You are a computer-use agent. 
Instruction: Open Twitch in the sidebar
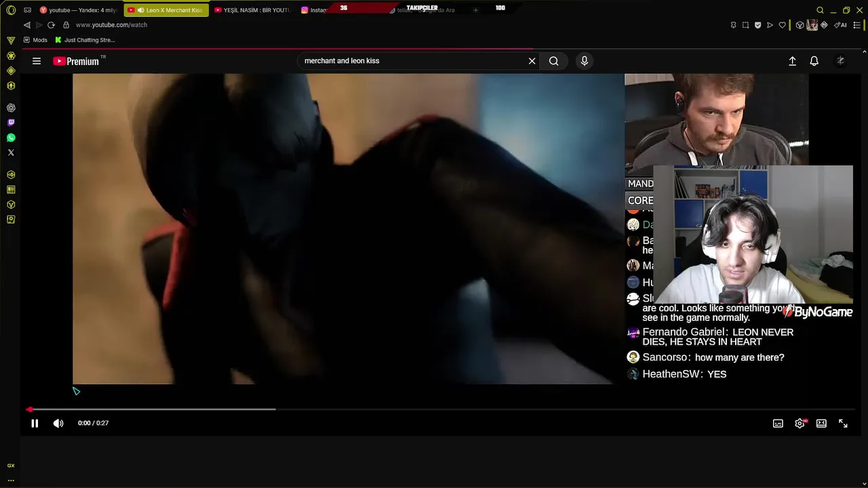point(11,123)
